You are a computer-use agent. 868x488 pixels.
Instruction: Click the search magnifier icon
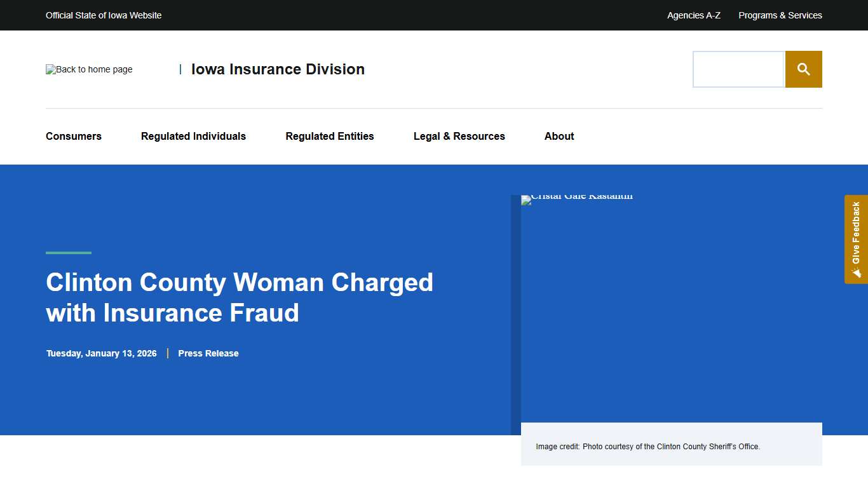[x=803, y=69]
